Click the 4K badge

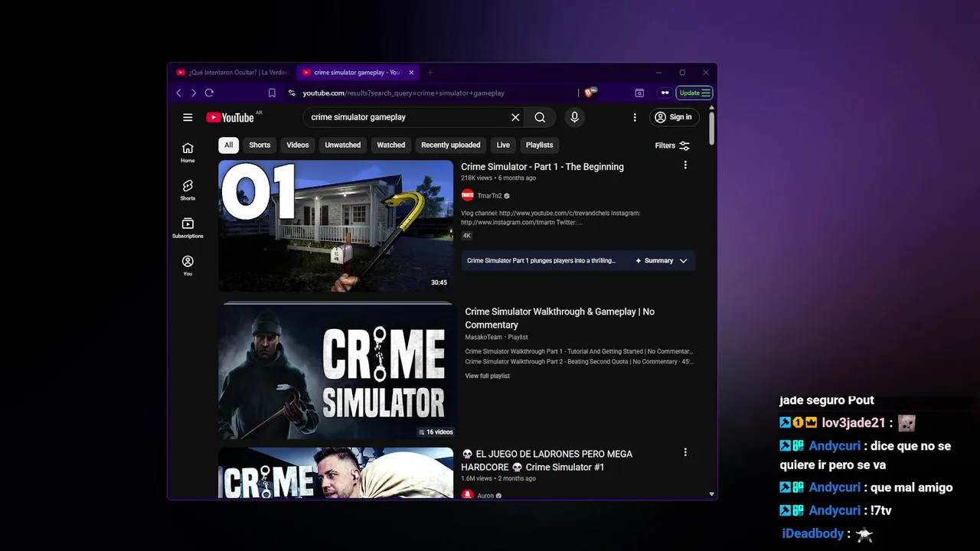pos(467,236)
